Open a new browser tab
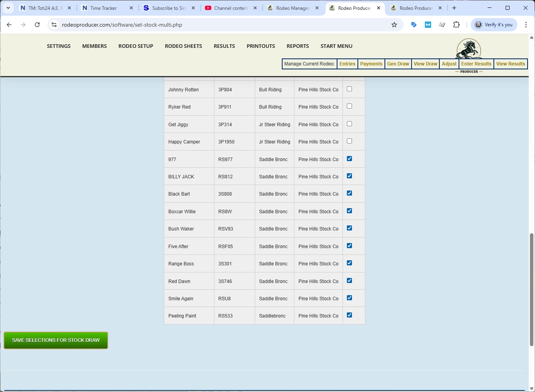This screenshot has height=392, width=535. pyautogui.click(x=454, y=8)
